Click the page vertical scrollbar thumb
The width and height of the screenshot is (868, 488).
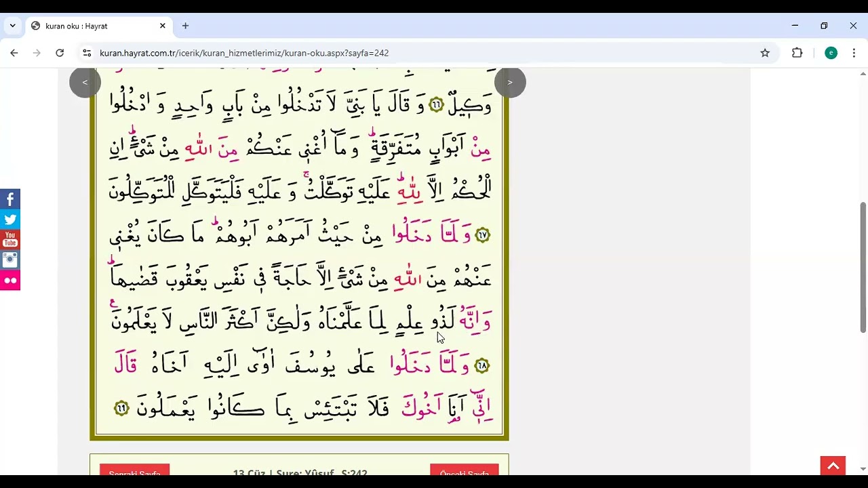pos(863,267)
